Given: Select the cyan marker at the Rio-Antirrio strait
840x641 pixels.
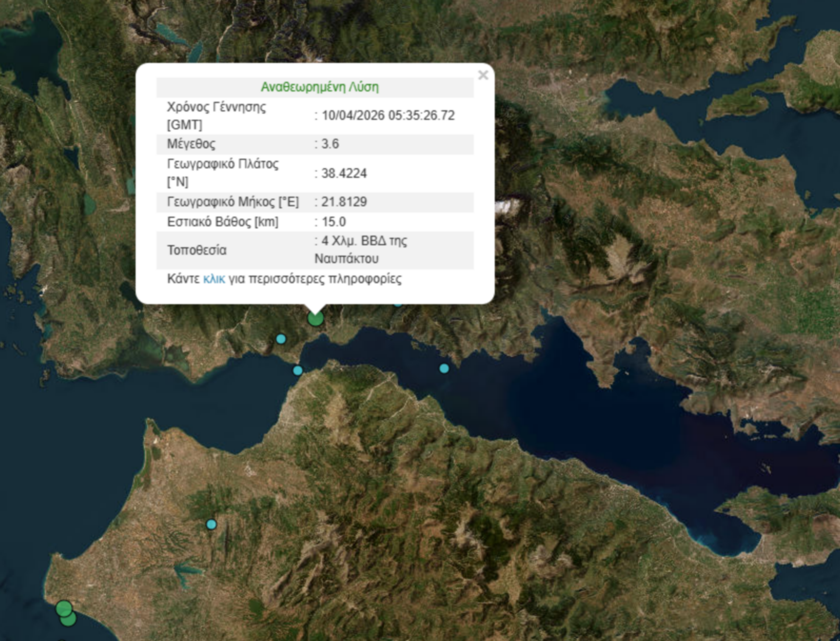Looking at the screenshot, I should [297, 371].
